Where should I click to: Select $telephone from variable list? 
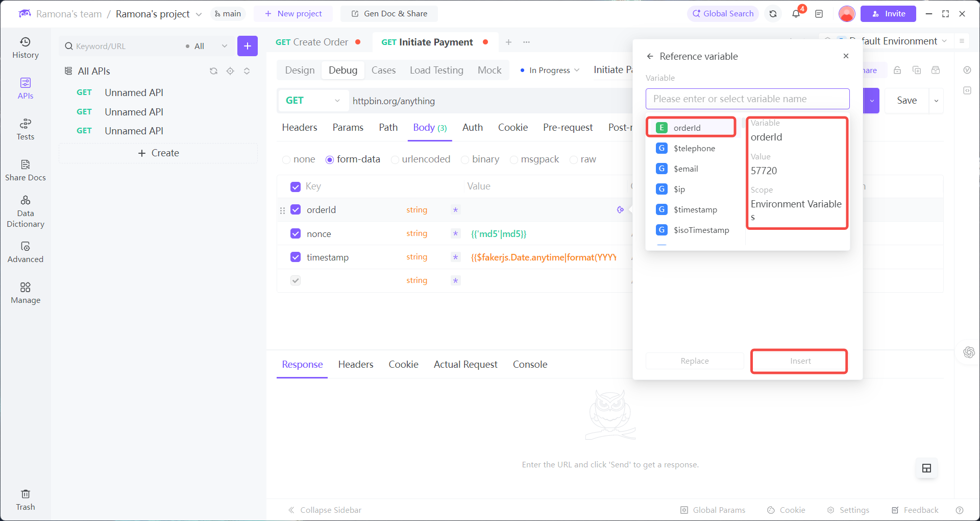coord(694,148)
